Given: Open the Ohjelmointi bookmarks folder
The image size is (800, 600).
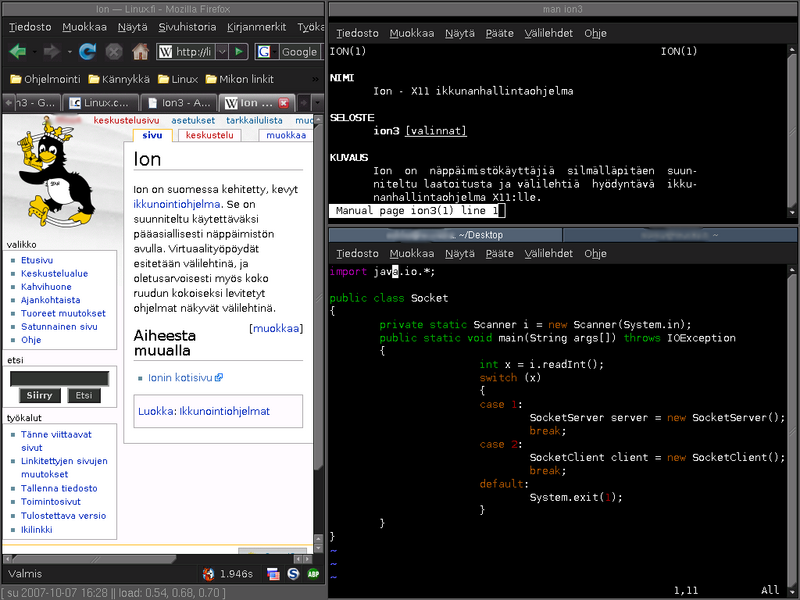Looking at the screenshot, I should pyautogui.click(x=44, y=79).
